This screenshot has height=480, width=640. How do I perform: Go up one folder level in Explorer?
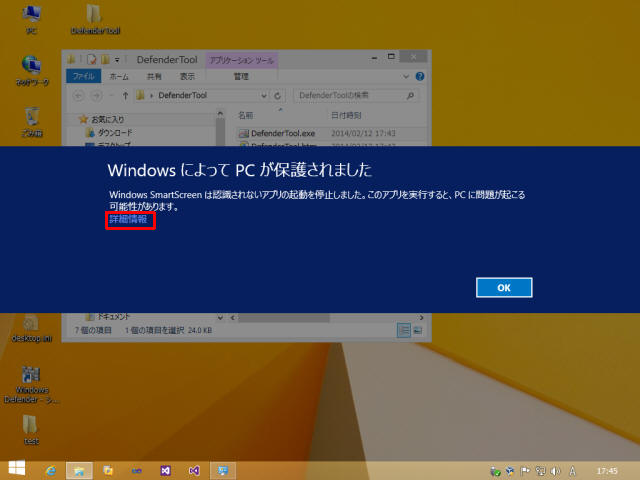pyautogui.click(x=125, y=96)
